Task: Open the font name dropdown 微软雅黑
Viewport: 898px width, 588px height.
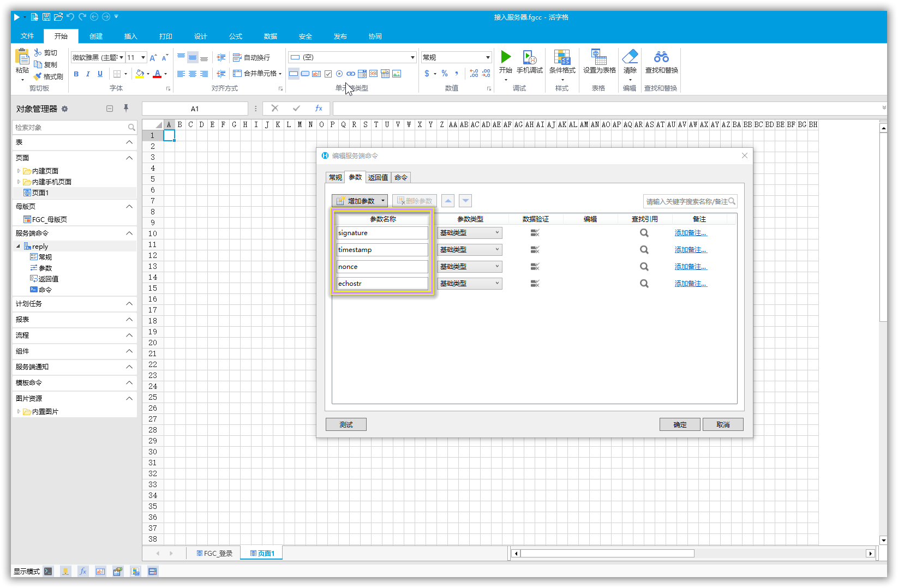Action: pyautogui.click(x=121, y=57)
